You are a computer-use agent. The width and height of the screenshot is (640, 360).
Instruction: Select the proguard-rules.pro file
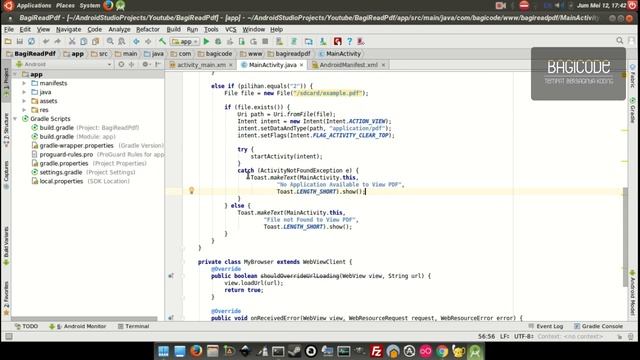pyautogui.click(x=98, y=155)
